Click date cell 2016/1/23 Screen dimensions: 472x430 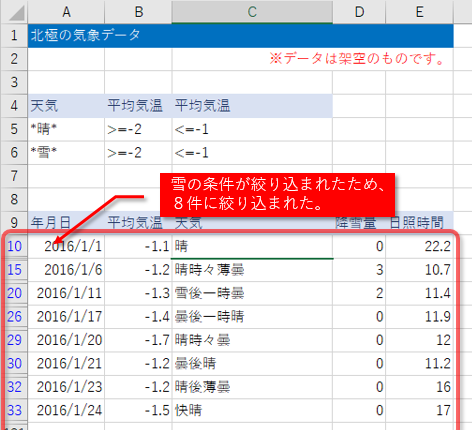[66, 387]
